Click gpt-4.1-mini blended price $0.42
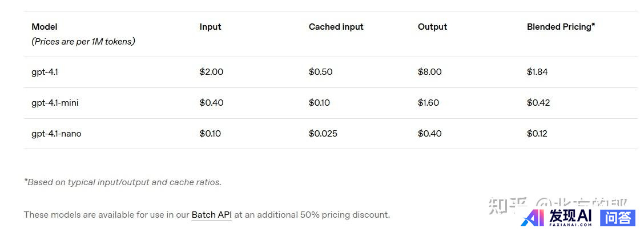Viewport: 644px width, 232px height. pyautogui.click(x=538, y=103)
